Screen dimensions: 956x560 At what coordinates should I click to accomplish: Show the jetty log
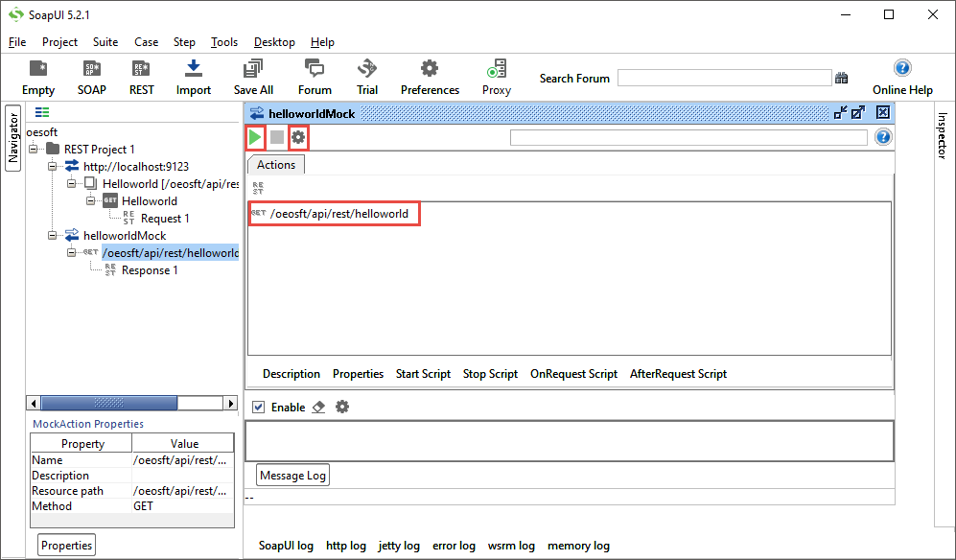pyautogui.click(x=399, y=546)
